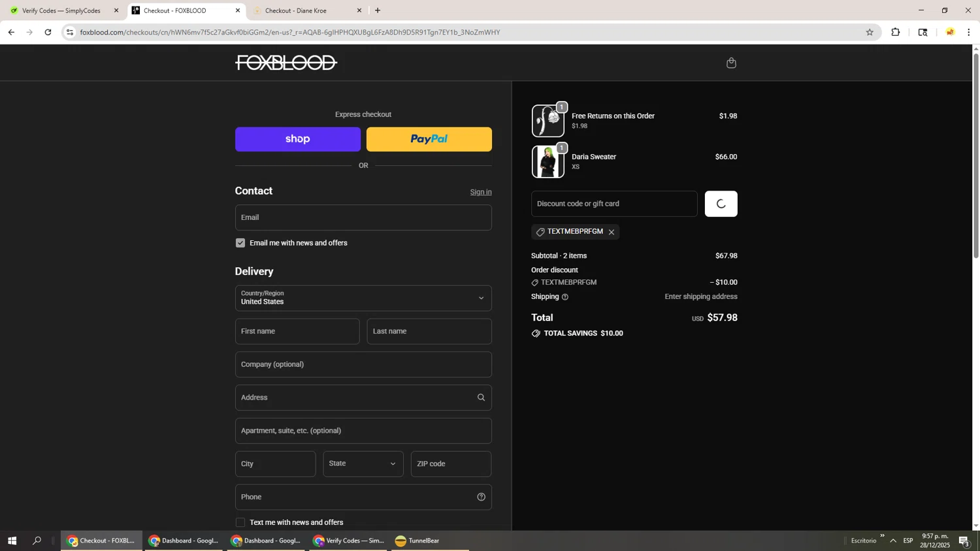Open a new browser tab
The width and height of the screenshot is (980, 551).
point(378,10)
